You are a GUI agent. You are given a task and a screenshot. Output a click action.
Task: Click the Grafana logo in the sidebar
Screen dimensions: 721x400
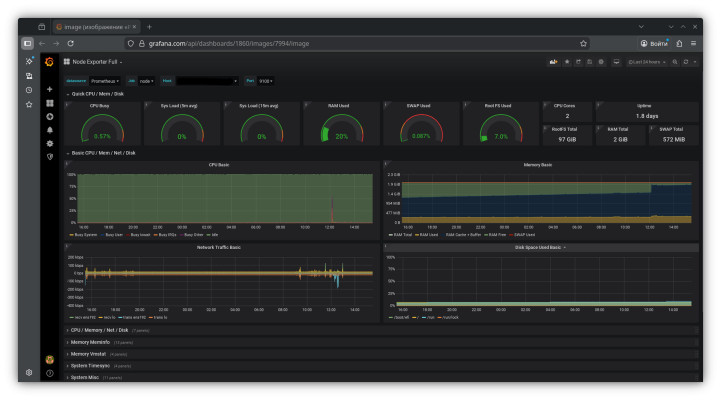tap(49, 62)
